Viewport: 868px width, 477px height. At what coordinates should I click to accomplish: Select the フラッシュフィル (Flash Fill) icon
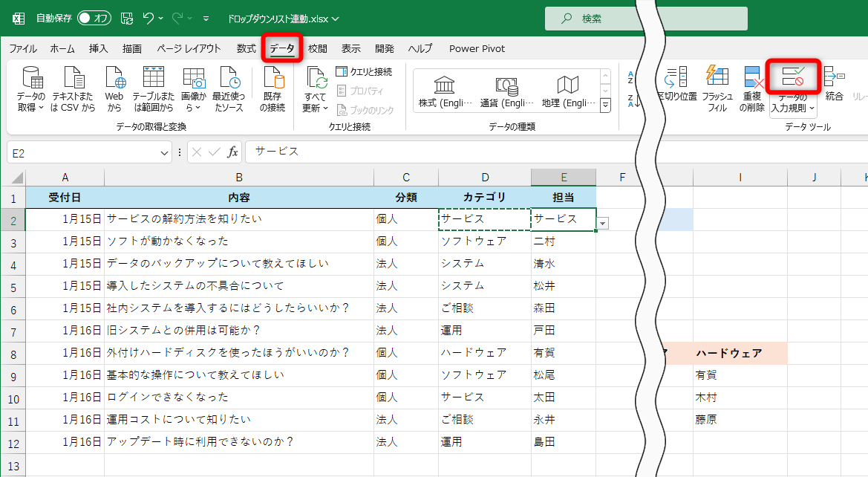(716, 85)
